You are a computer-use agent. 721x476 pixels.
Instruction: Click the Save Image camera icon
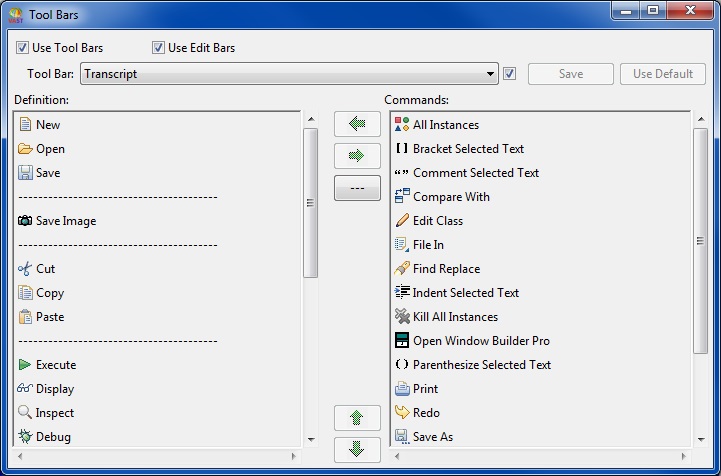click(25, 221)
